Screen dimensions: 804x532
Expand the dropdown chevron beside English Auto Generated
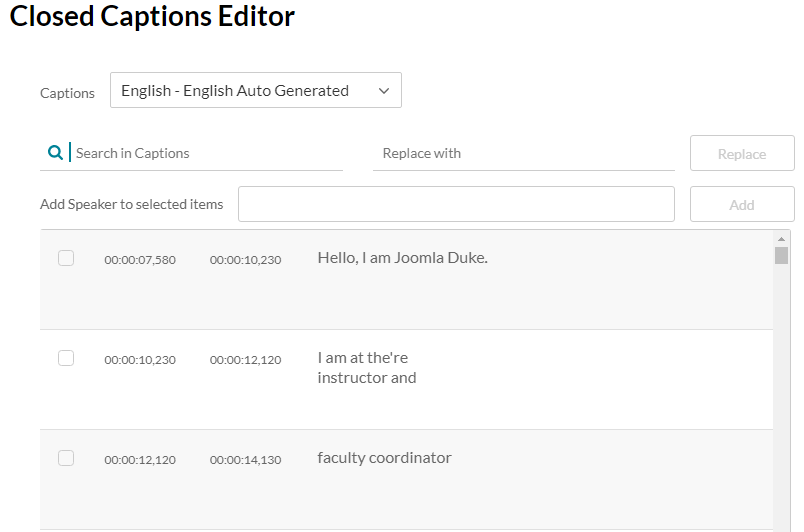[384, 91]
